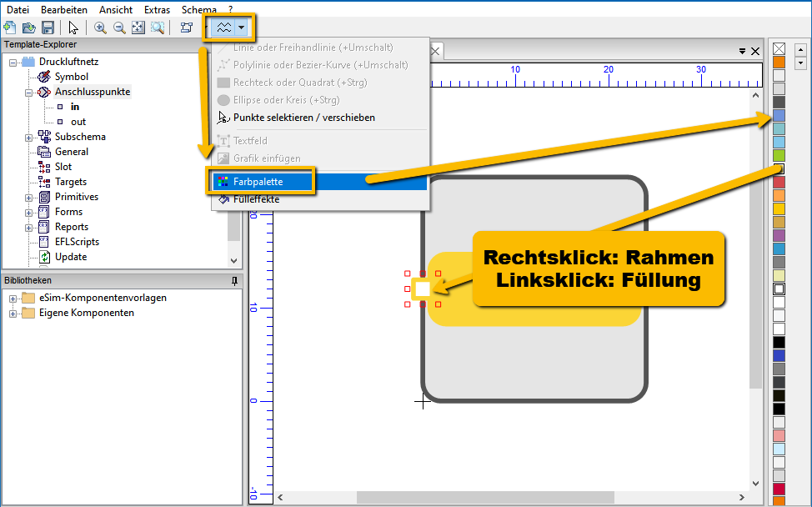Activate the zoom to selection tool
Screen dimensions: 812x507
point(158,28)
